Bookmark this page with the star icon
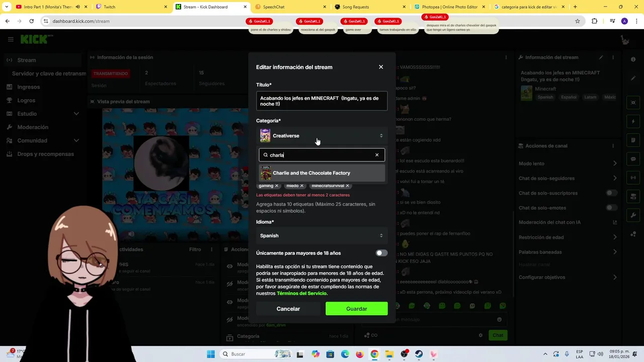 click(578, 21)
